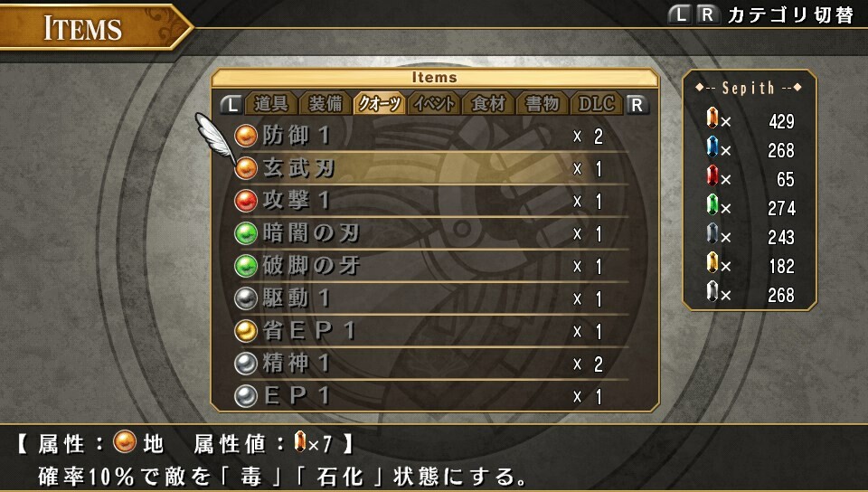Image resolution: width=868 pixels, height=492 pixels.
Task: Select the highlighted 玄武刃 item row
Action: click(430, 168)
